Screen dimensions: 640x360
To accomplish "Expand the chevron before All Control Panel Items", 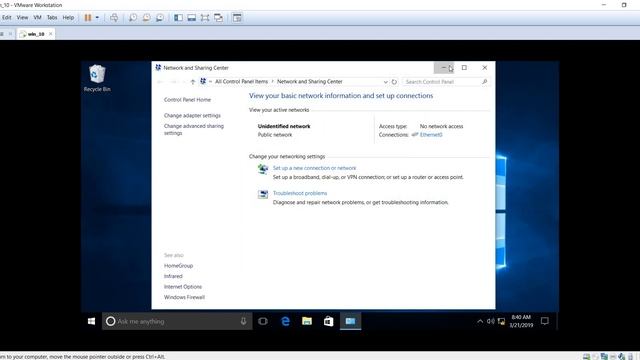I will click(x=210, y=82).
